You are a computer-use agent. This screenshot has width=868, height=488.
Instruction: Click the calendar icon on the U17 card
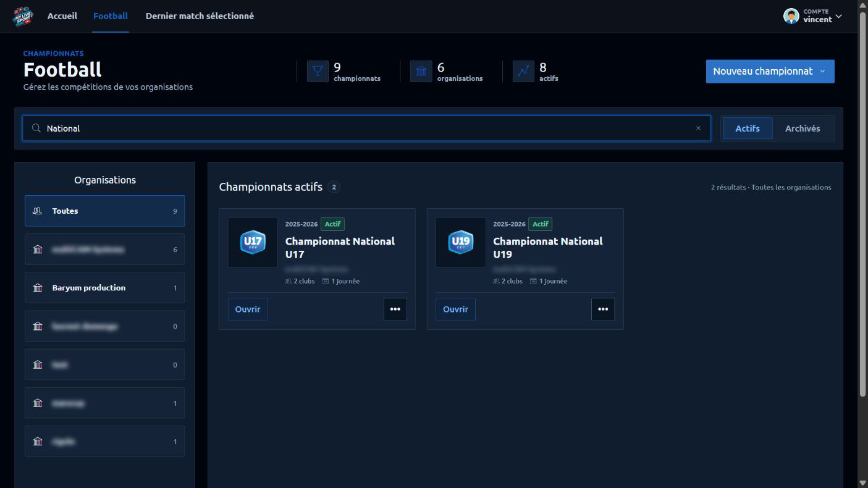pyautogui.click(x=326, y=281)
